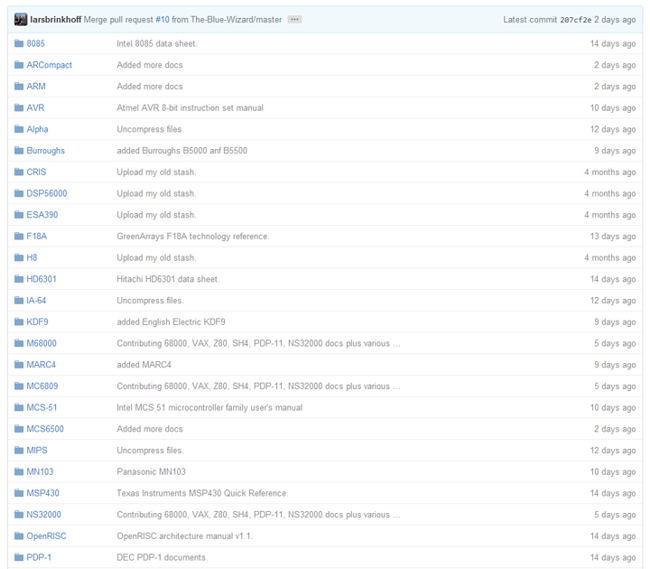This screenshot has width=650, height=569.
Task: Open the H8 folder
Action: (32, 258)
